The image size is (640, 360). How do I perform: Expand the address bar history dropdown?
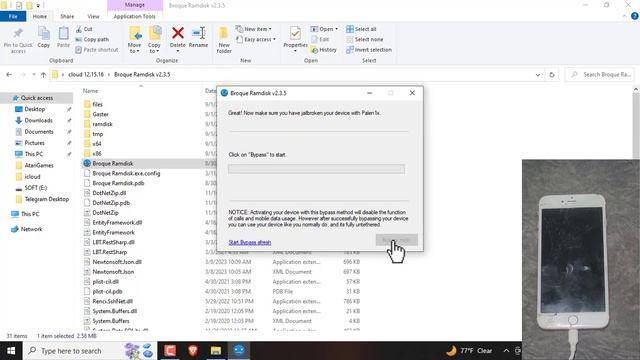click(538, 74)
